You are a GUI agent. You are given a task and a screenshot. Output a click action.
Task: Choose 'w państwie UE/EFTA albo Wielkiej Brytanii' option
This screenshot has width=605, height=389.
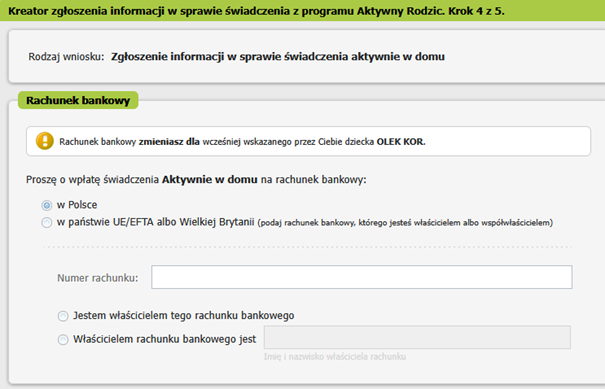pos(47,223)
